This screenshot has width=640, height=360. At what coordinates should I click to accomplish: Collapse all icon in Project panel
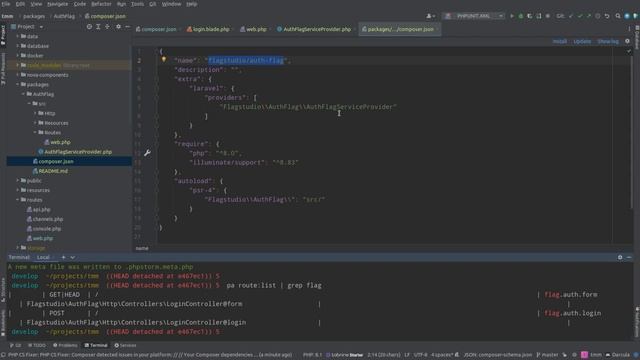107,27
